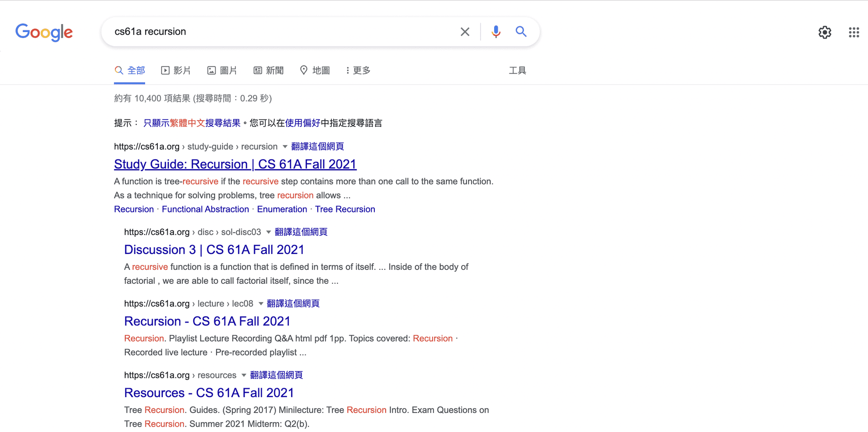868x432 pixels.
Task: Click 只顯示繁體中文搜尋結果 link
Action: 192,123
